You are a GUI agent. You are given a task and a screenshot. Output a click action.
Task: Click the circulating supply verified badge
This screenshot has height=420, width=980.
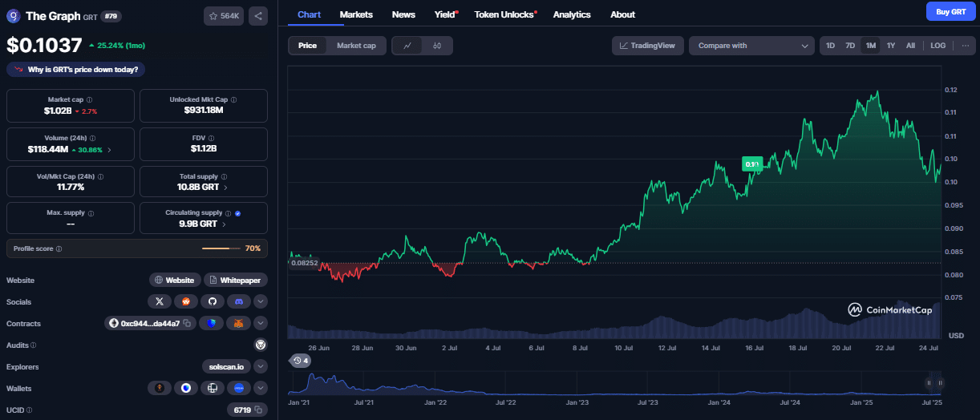238,213
